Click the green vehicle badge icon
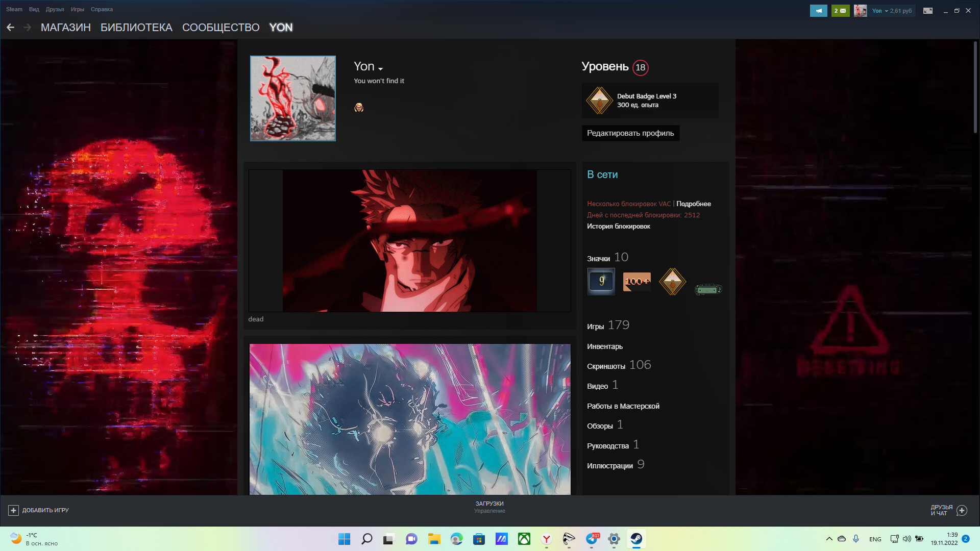Screen dimensions: 980x551 pyautogui.click(x=708, y=289)
